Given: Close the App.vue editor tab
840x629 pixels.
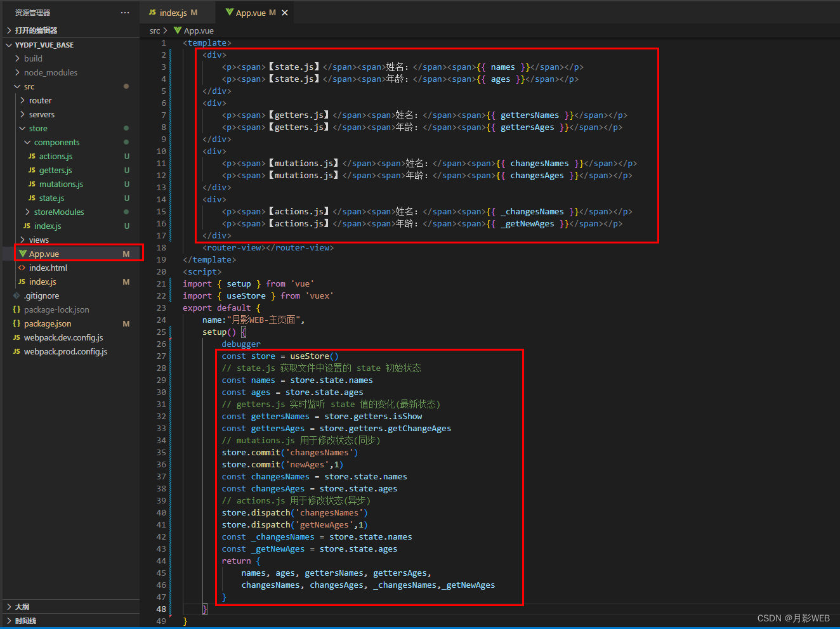Looking at the screenshot, I should coord(285,13).
